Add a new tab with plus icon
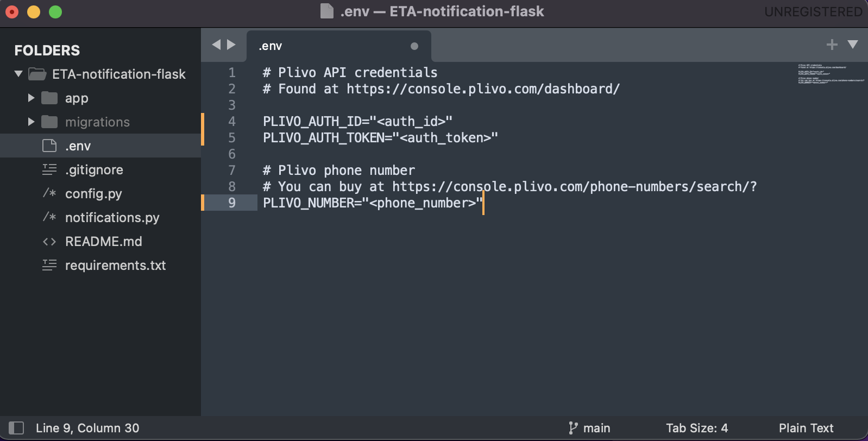The width and height of the screenshot is (868, 441). (x=832, y=45)
